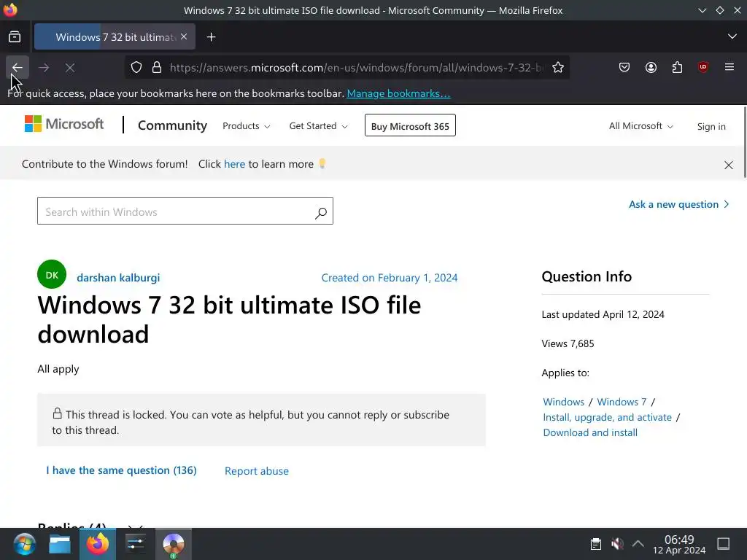Bookmark this page with the star icon
Viewport: 747px width, 560px height.
coord(558,68)
